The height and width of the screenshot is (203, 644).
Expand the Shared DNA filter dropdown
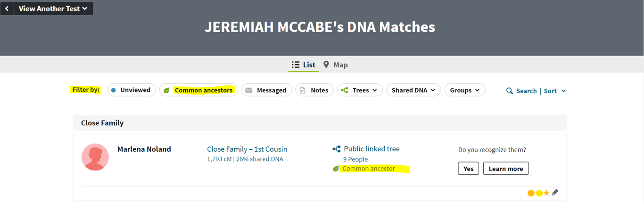tap(413, 90)
